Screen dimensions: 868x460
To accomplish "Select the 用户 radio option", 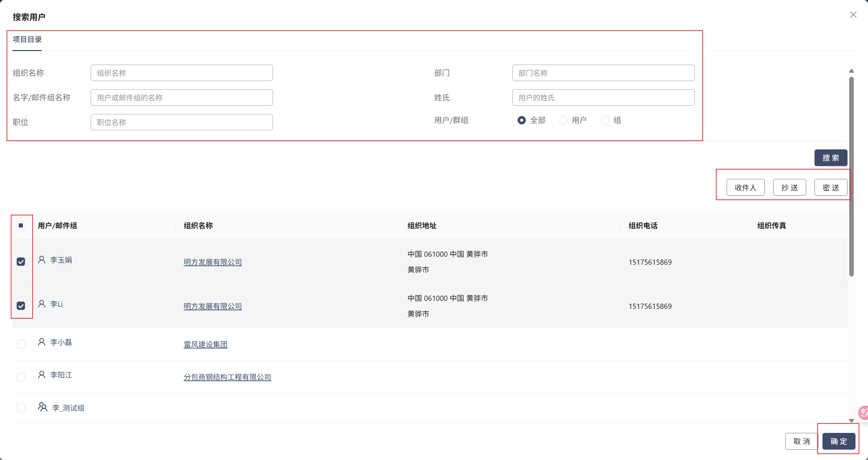I will [x=563, y=120].
